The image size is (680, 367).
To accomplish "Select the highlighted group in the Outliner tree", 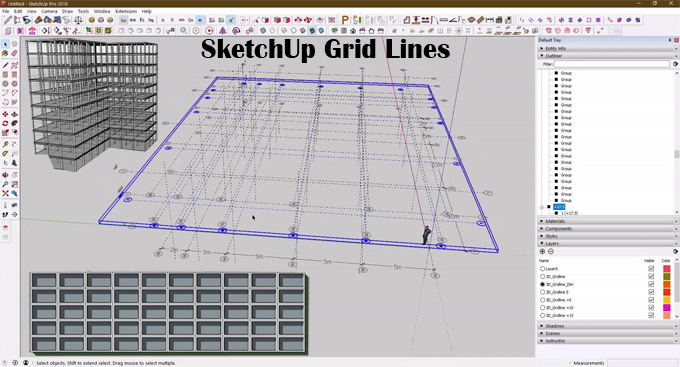I will pyautogui.click(x=559, y=207).
